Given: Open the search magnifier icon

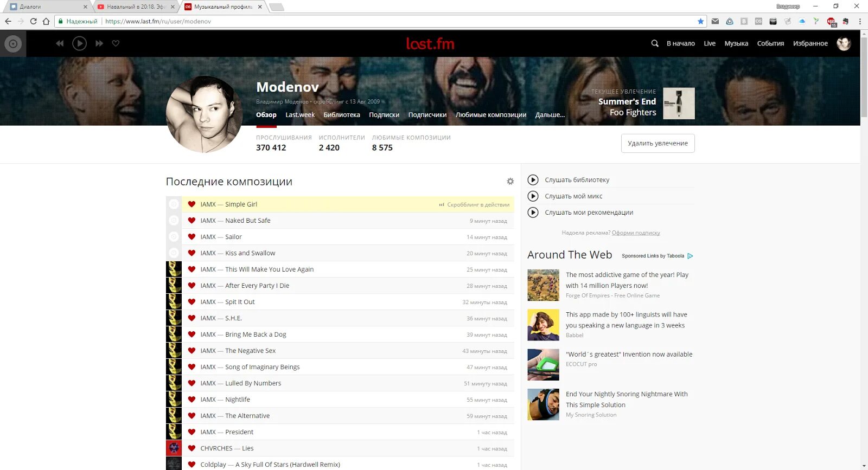Looking at the screenshot, I should (x=655, y=43).
